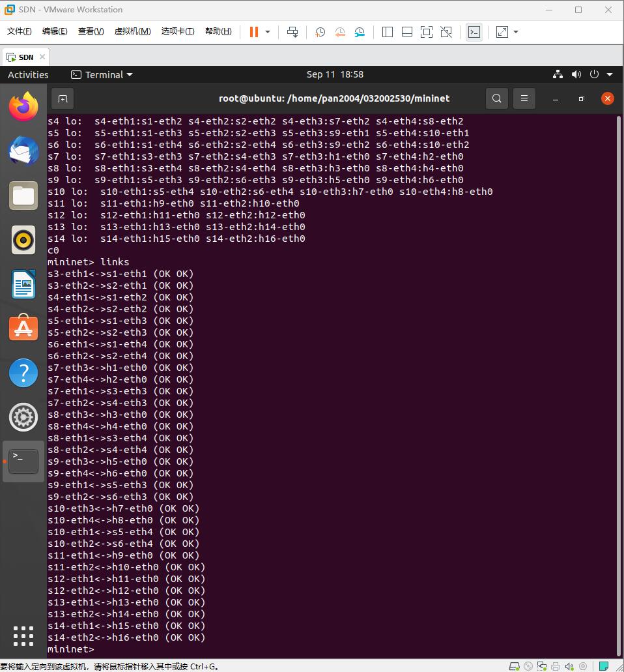Screen dimensions: 624x672
Task: Open LibreOffice Writer from dock
Action: pyautogui.click(x=23, y=284)
